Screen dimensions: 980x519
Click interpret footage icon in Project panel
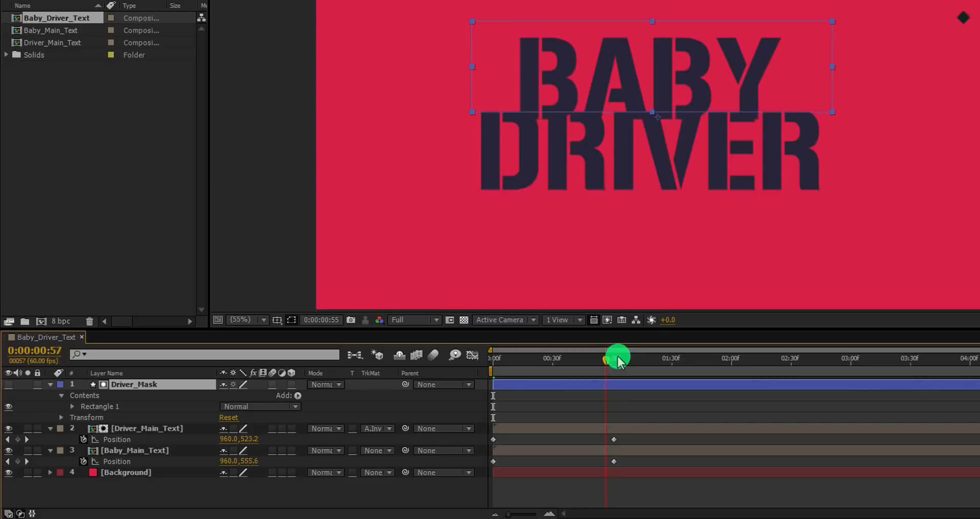click(x=9, y=321)
